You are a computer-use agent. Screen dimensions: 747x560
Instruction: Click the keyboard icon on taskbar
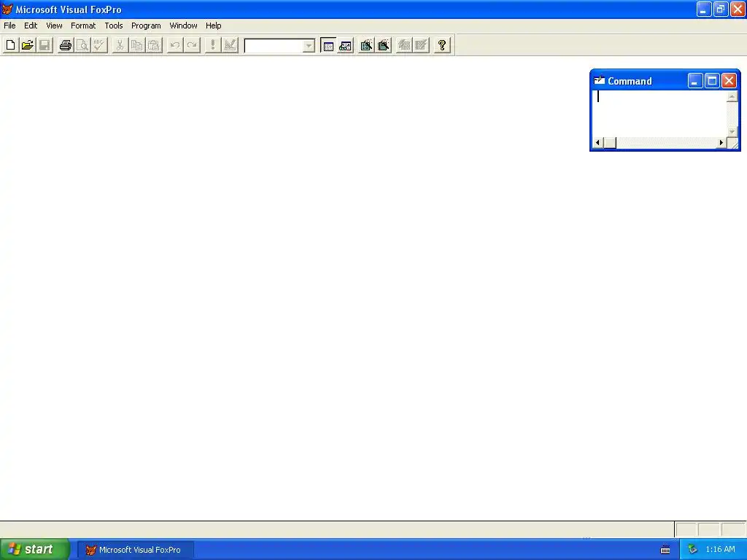[x=665, y=550]
